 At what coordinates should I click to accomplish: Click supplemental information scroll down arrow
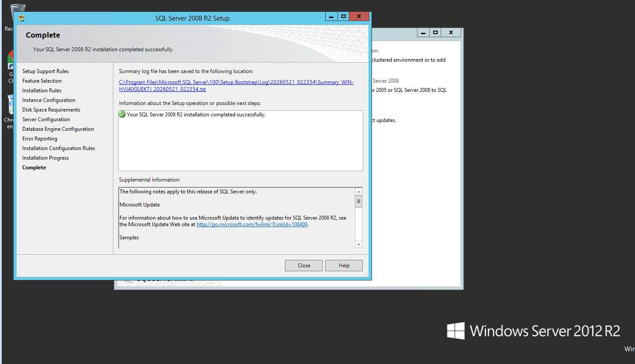(358, 244)
